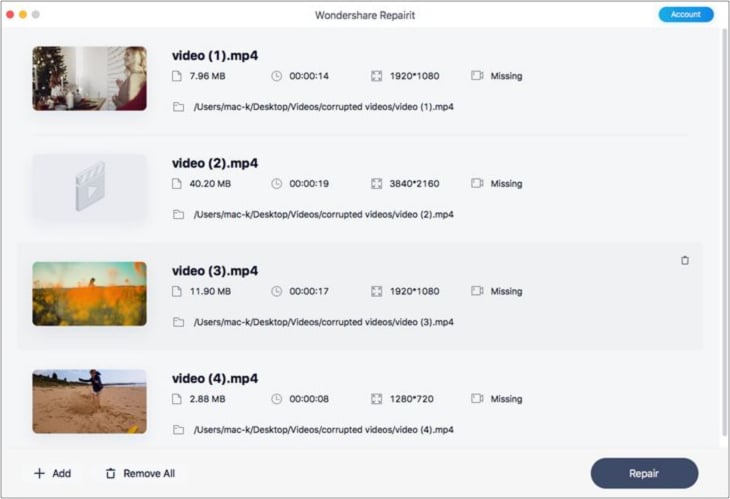
Task: Click the resolution icon beside 1280*720
Action: [376, 399]
